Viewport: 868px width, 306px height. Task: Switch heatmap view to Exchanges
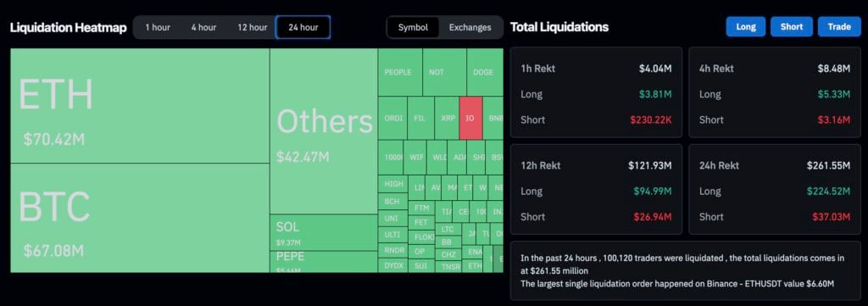pyautogui.click(x=470, y=27)
